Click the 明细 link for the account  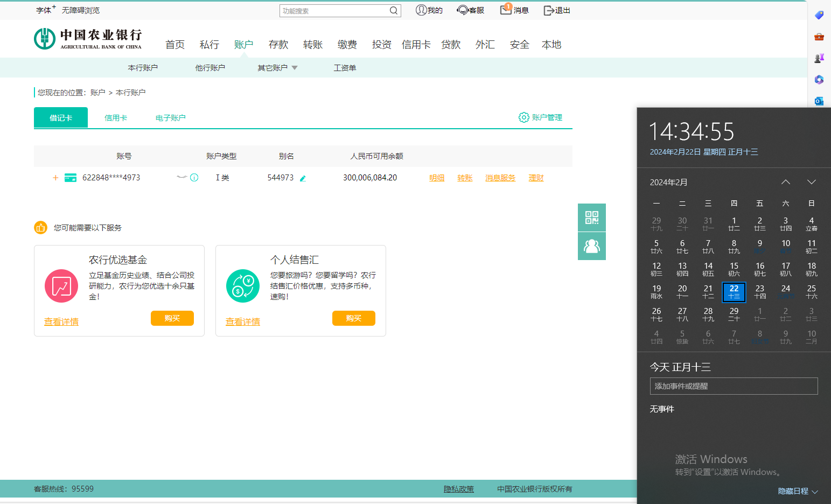[x=436, y=178]
